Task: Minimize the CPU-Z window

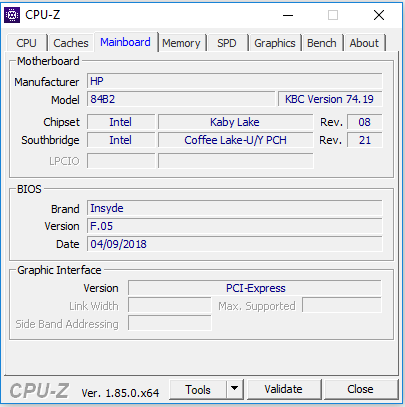Action: click(x=288, y=15)
